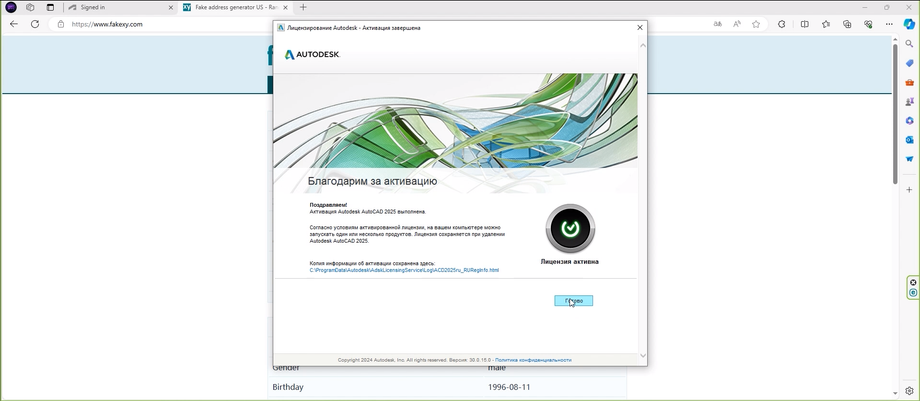Viewport: 920px width, 401px height.
Task: Open sidebar settings gear icon
Action: 909,390
